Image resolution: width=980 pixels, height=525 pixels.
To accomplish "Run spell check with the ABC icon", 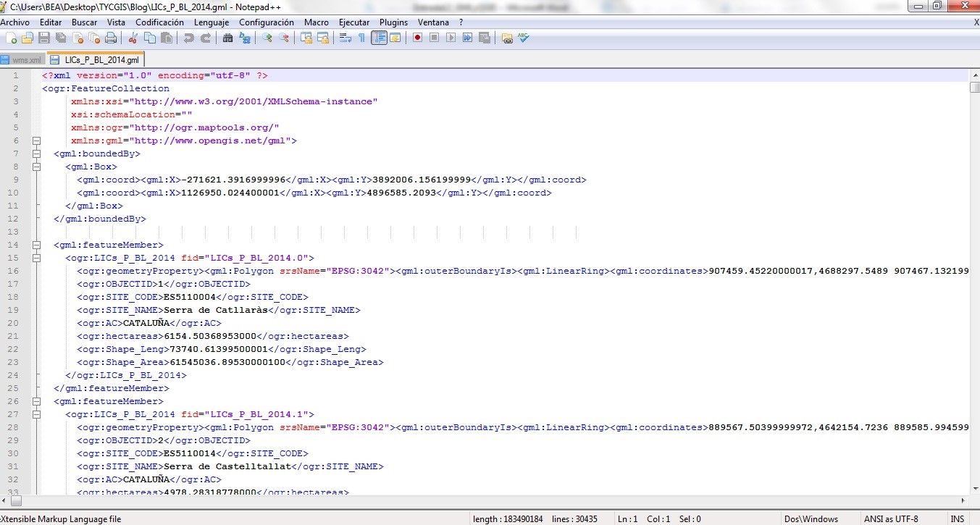I will pyautogui.click(x=523, y=38).
